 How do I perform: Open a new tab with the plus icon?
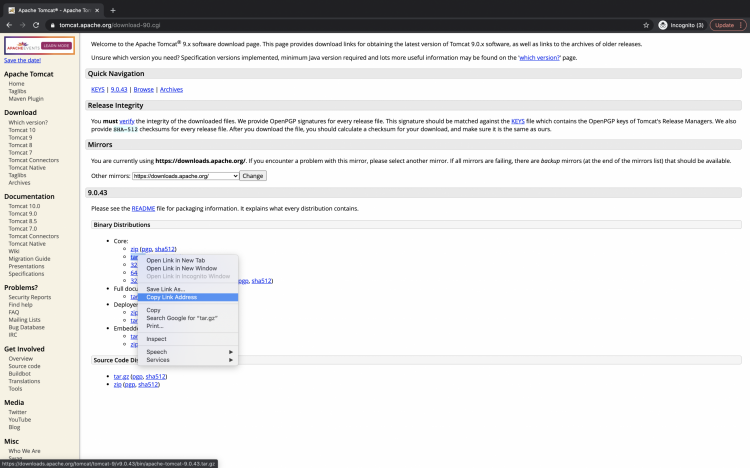pyautogui.click(x=113, y=10)
